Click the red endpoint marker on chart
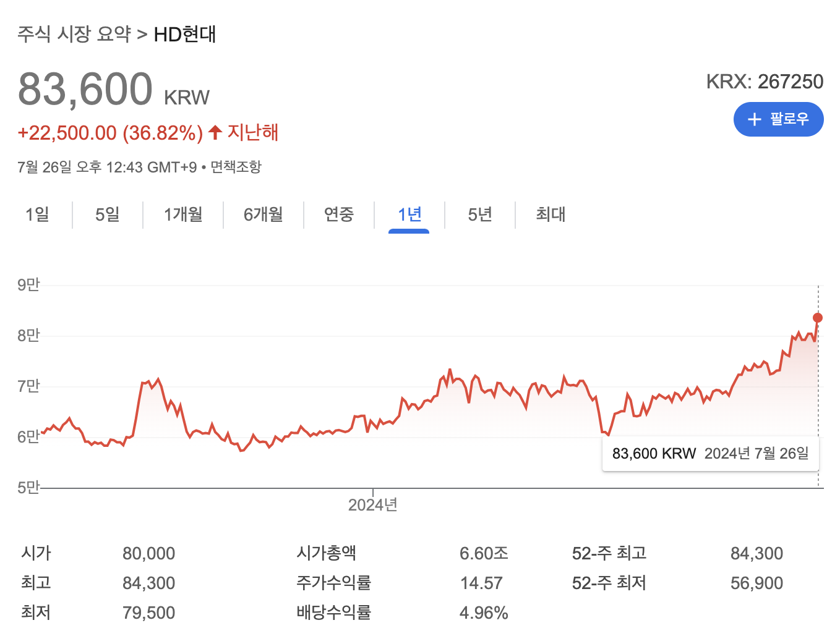The width and height of the screenshot is (840, 628). click(x=818, y=318)
